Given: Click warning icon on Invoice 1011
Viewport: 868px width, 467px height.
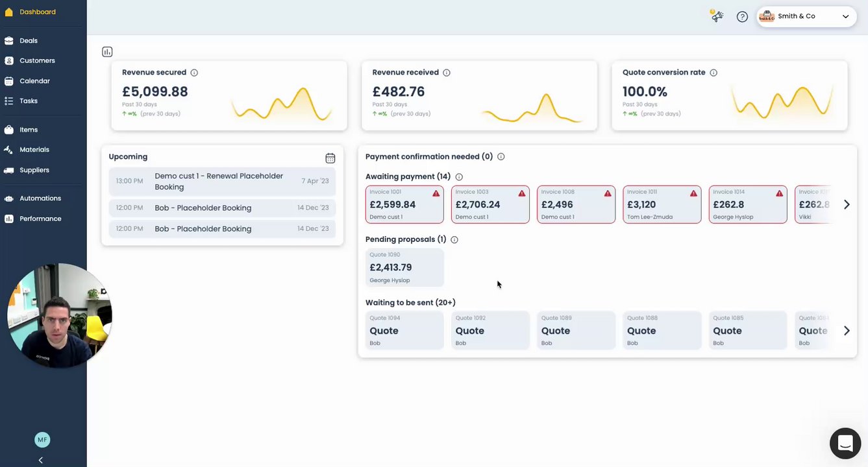Looking at the screenshot, I should coord(693,193).
